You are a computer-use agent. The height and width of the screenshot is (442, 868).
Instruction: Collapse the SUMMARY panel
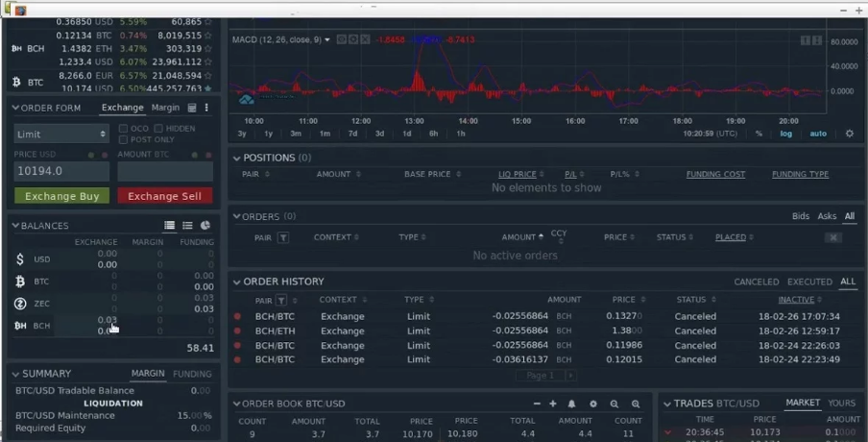tap(15, 374)
